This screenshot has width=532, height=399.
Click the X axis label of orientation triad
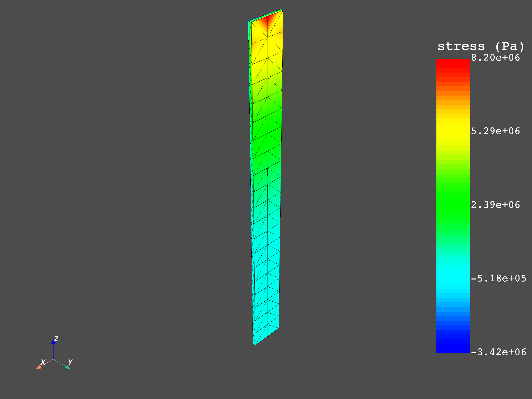(43, 362)
